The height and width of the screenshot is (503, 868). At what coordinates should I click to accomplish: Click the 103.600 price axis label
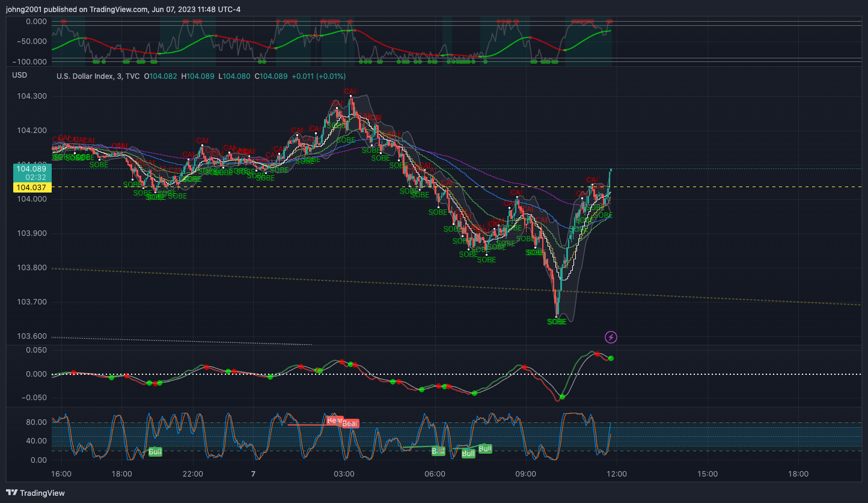31,336
